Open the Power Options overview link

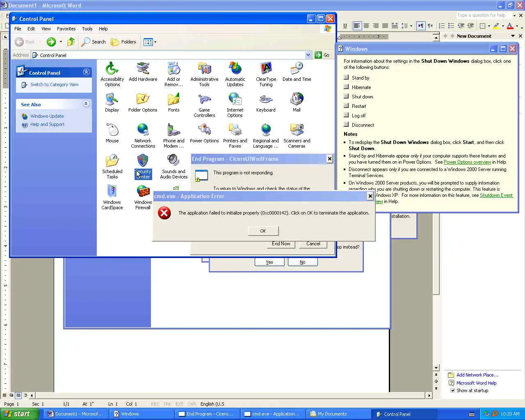click(x=467, y=162)
